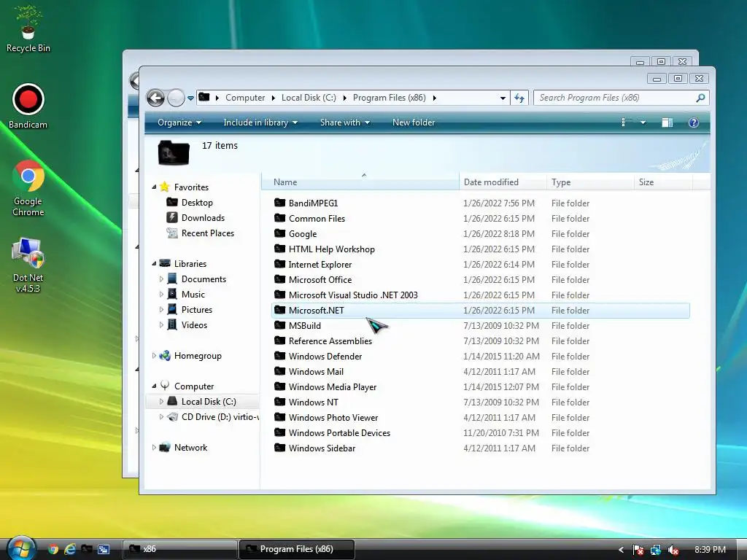747x560 pixels.
Task: Change view using the views icon
Action: [x=625, y=122]
